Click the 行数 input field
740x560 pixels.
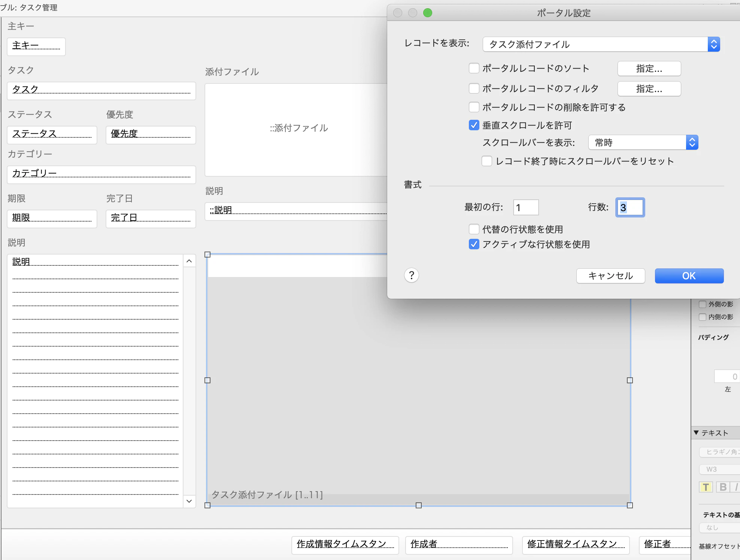pos(630,207)
